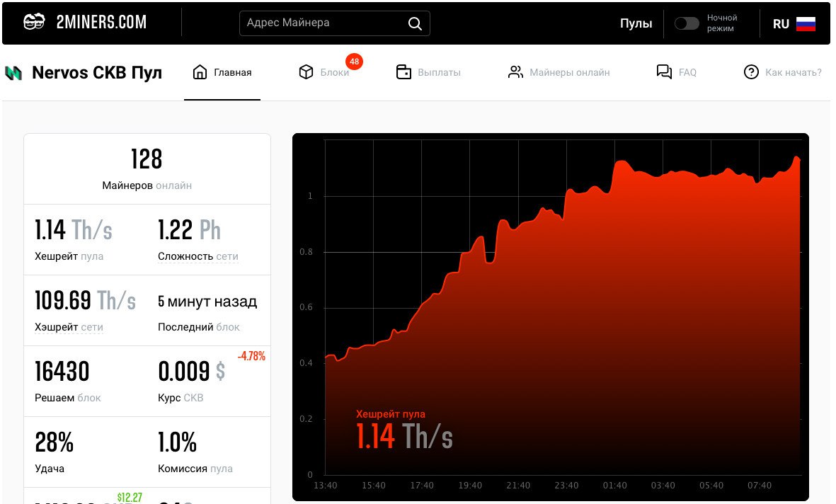Open the RU language selector
This screenshot has width=836, height=504.
(794, 23)
